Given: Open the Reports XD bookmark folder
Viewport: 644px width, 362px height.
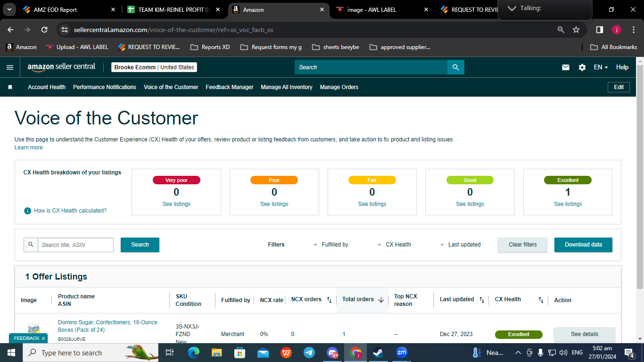Looking at the screenshot, I should (210, 47).
